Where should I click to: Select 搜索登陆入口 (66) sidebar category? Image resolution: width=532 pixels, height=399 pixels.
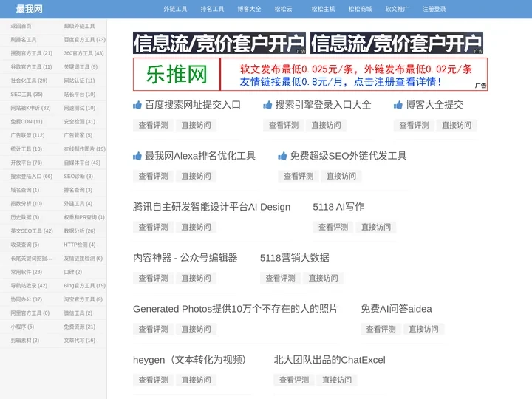point(32,177)
